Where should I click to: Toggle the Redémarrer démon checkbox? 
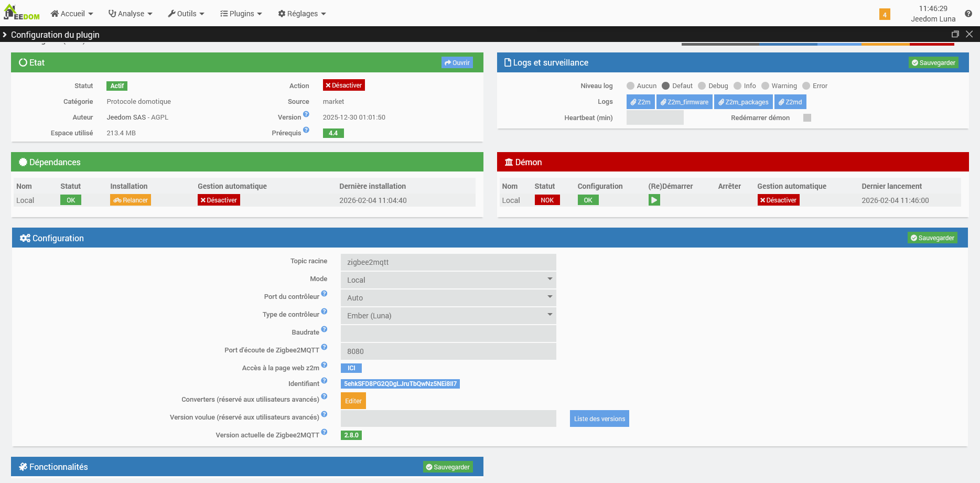pos(807,117)
